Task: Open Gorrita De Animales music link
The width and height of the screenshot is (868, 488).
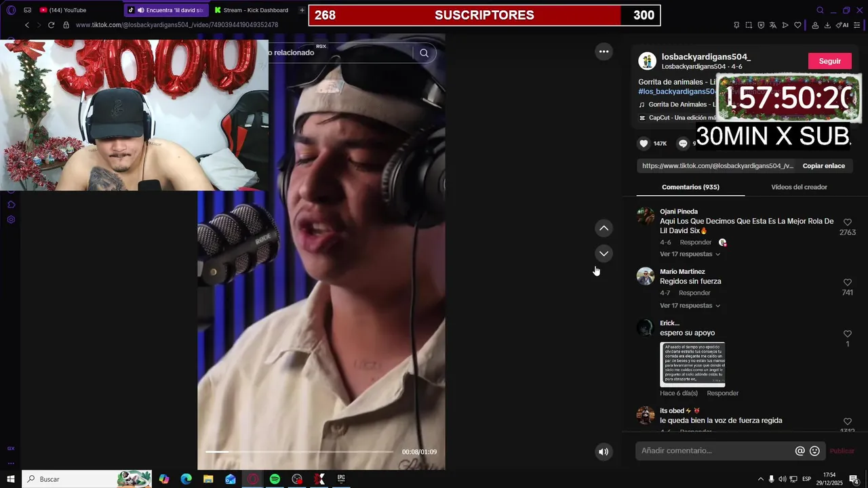Action: coord(681,104)
